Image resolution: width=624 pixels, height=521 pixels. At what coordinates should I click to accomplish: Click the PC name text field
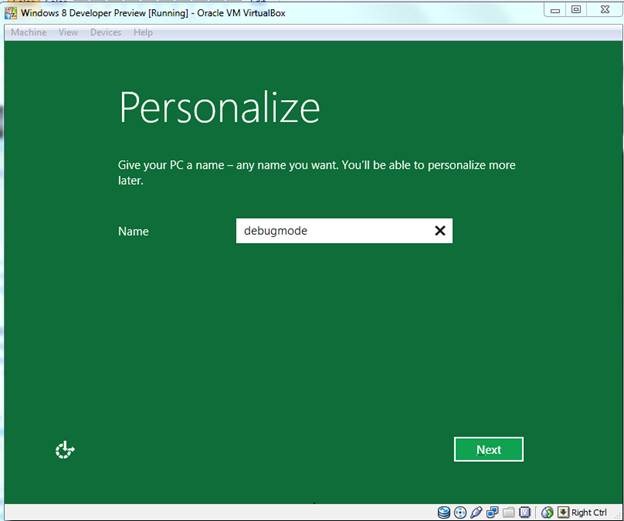[330, 231]
